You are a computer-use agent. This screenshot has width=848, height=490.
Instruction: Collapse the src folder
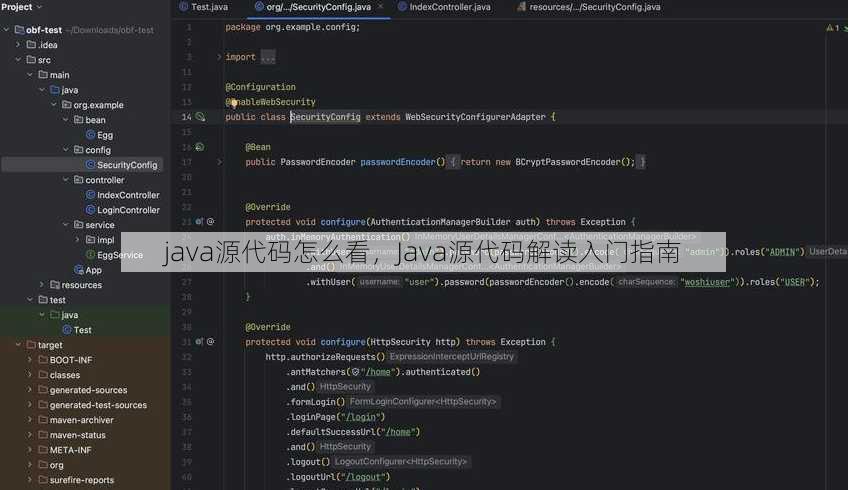[18, 59]
